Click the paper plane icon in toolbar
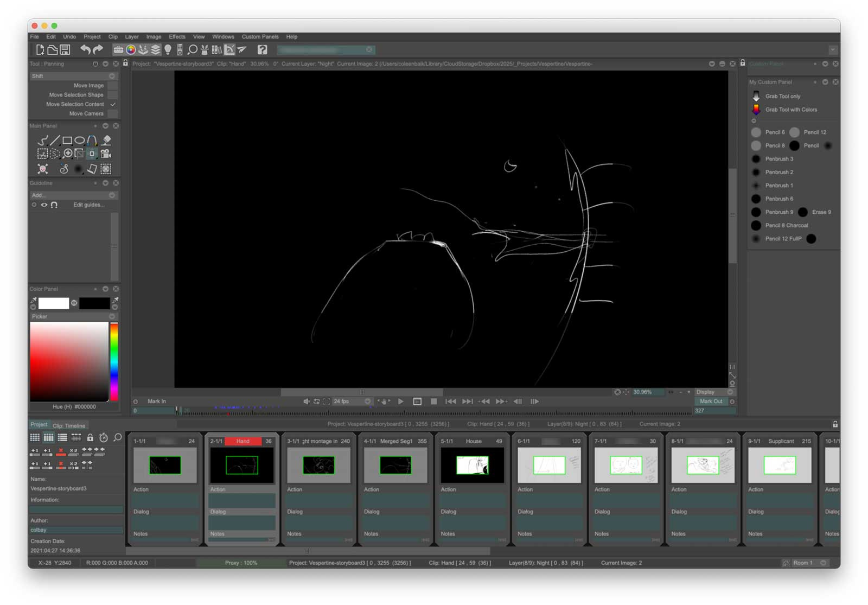Screen dimensions: 868x605 click(242, 50)
